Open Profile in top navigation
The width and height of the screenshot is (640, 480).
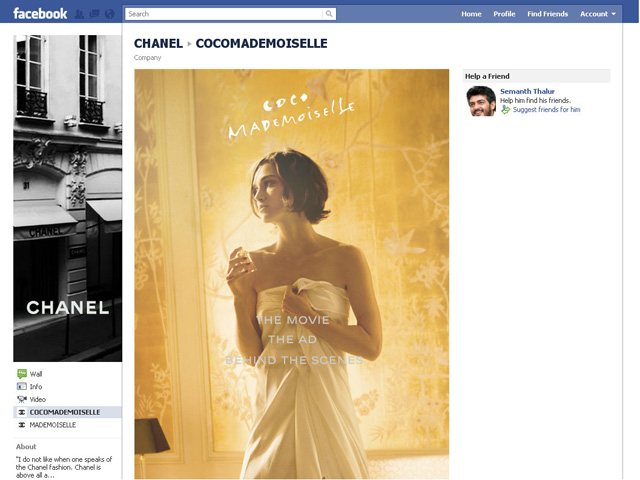(x=504, y=14)
